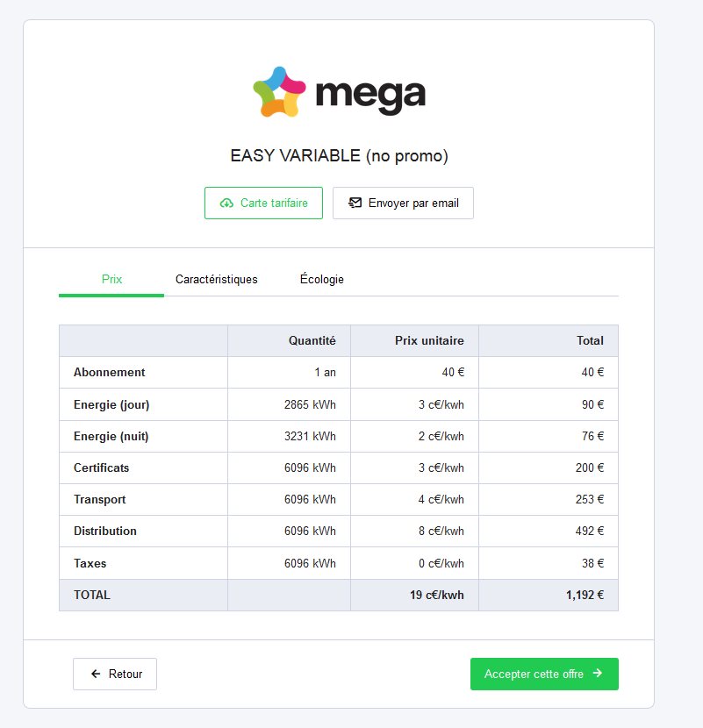Click the Mega star logo icon
The width and height of the screenshot is (703, 728).
[x=279, y=92]
